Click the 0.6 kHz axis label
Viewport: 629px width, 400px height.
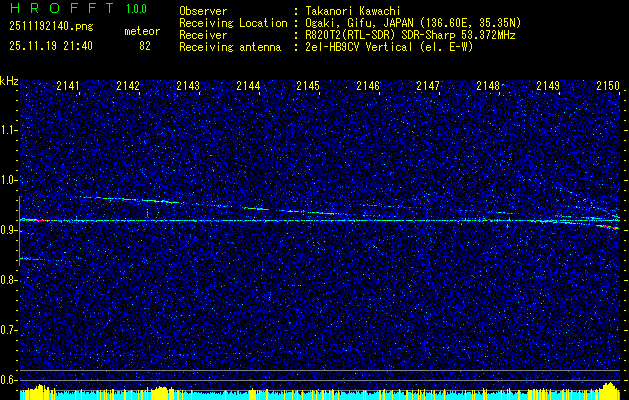pos(8,380)
